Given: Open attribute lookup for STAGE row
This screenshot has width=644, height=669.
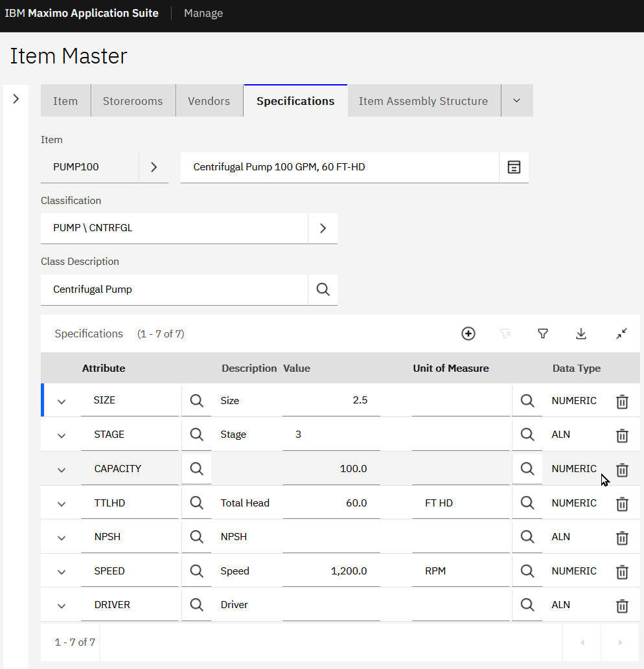Looking at the screenshot, I should [x=196, y=435].
